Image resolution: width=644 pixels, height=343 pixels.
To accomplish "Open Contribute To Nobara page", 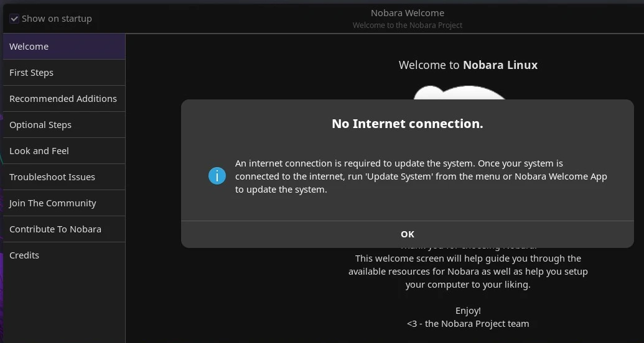I will pos(64,229).
